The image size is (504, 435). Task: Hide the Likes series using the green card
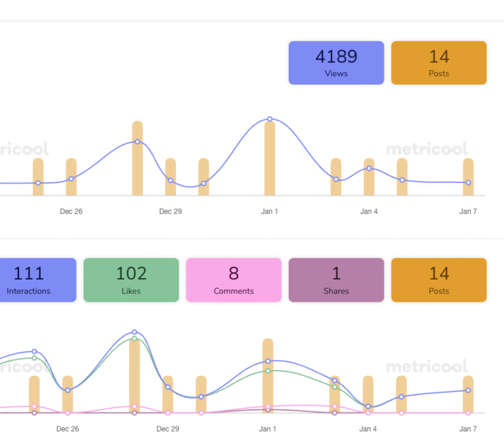(x=131, y=280)
